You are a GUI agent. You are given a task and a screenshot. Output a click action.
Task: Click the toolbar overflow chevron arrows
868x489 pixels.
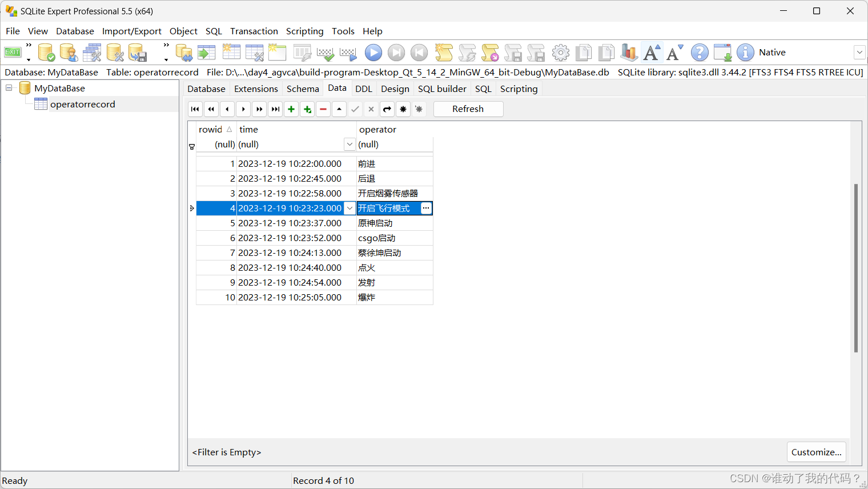(28, 45)
